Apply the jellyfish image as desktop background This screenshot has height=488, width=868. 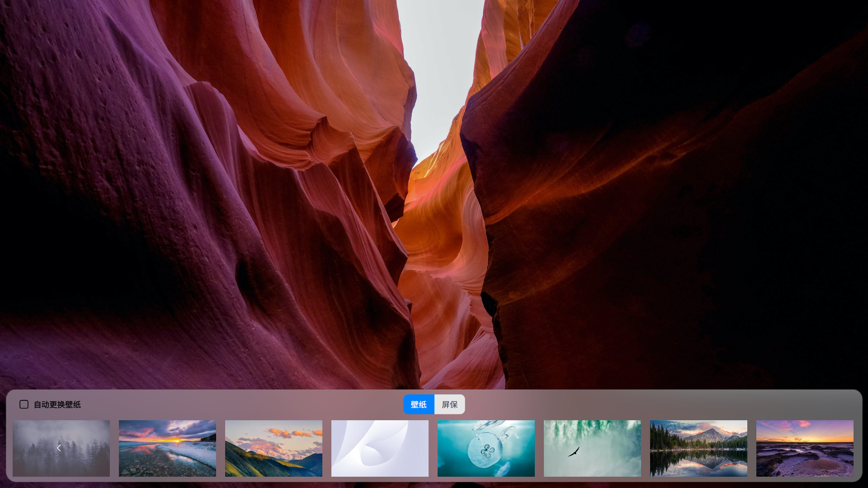486,448
